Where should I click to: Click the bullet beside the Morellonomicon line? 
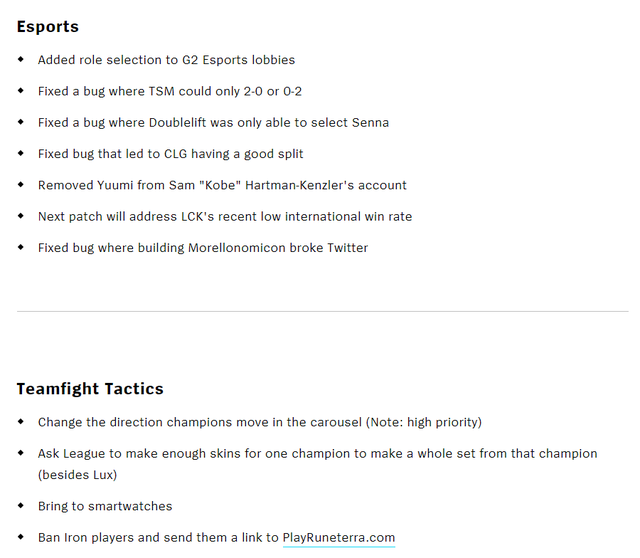21,247
